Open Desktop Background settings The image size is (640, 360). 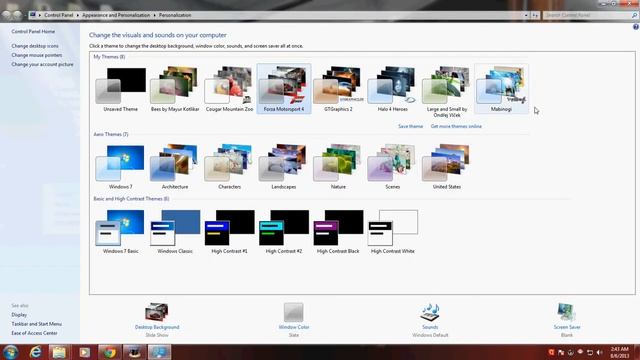[x=157, y=320]
